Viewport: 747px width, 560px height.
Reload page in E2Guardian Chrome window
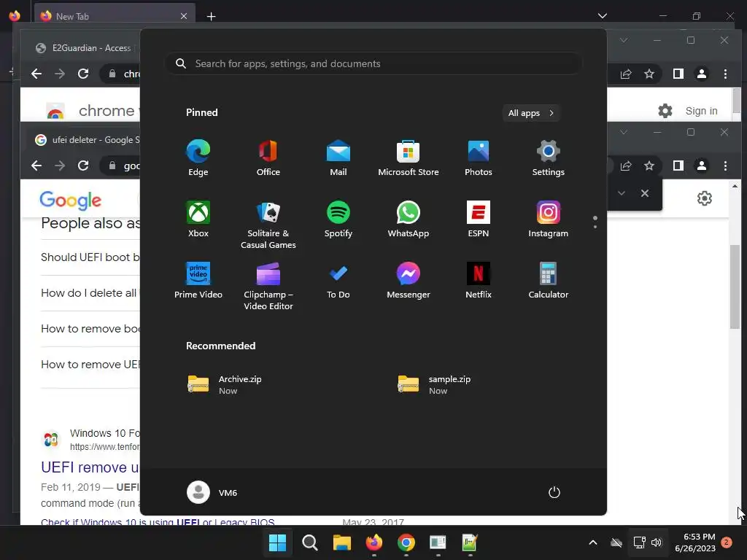[x=83, y=74]
